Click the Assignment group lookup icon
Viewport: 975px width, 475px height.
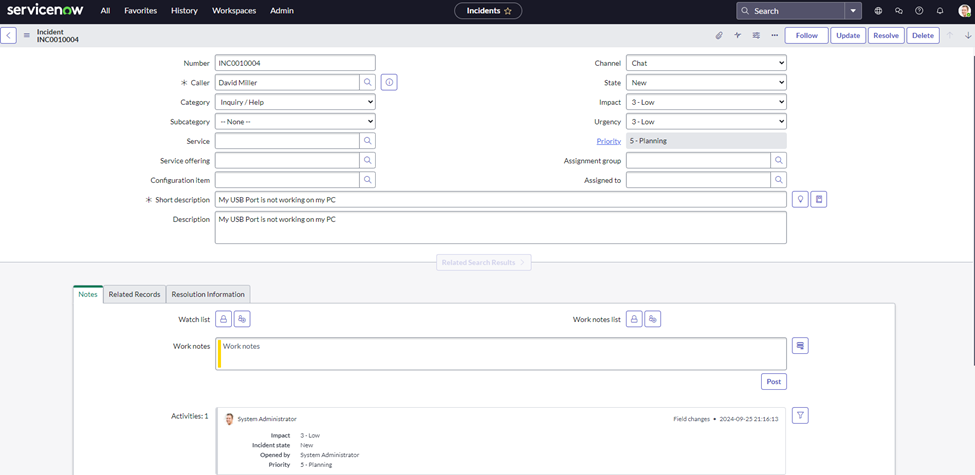(x=779, y=160)
